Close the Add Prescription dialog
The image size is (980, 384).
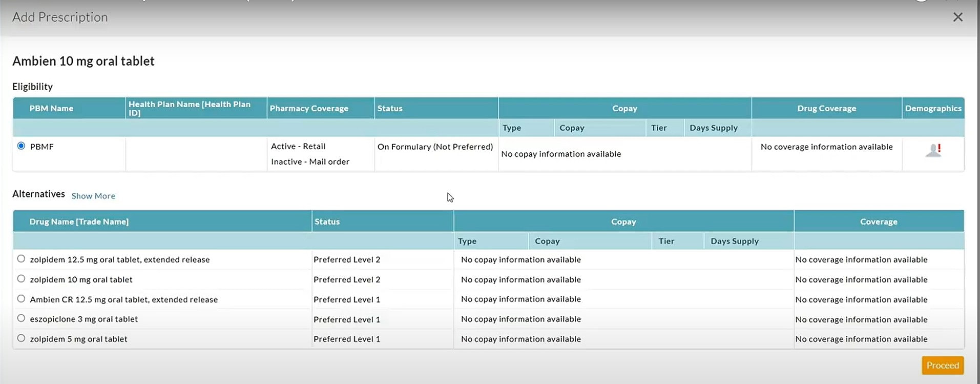click(x=957, y=17)
